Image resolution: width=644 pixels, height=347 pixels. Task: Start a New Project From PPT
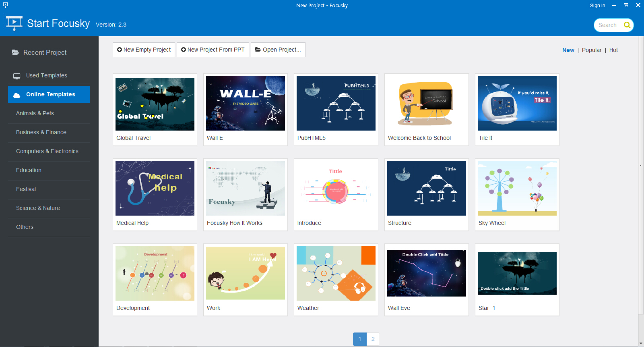[x=213, y=50]
